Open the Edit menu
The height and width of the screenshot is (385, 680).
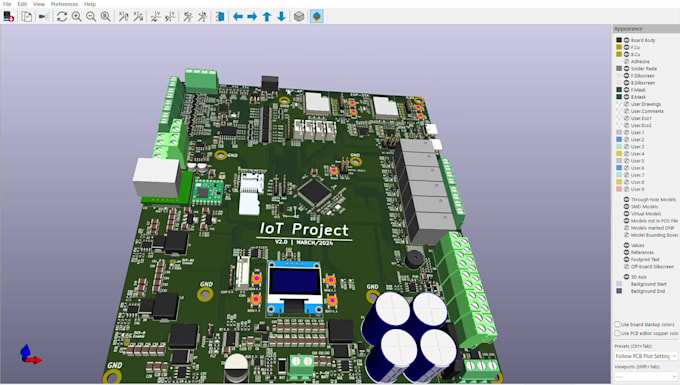(22, 4)
